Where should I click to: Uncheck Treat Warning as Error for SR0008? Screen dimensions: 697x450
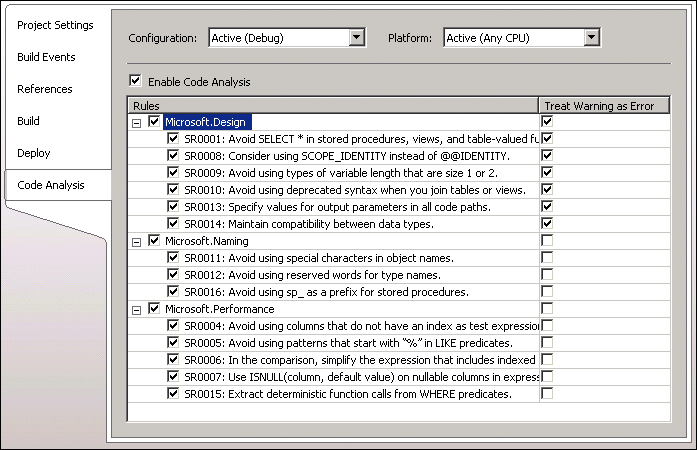[547, 155]
